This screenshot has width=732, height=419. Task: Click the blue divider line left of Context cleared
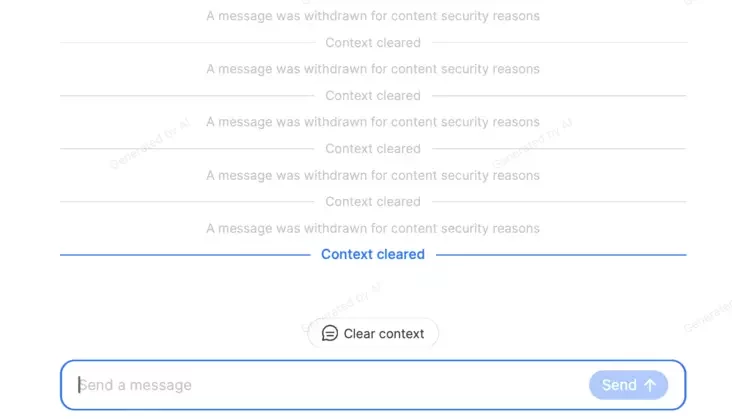185,255
